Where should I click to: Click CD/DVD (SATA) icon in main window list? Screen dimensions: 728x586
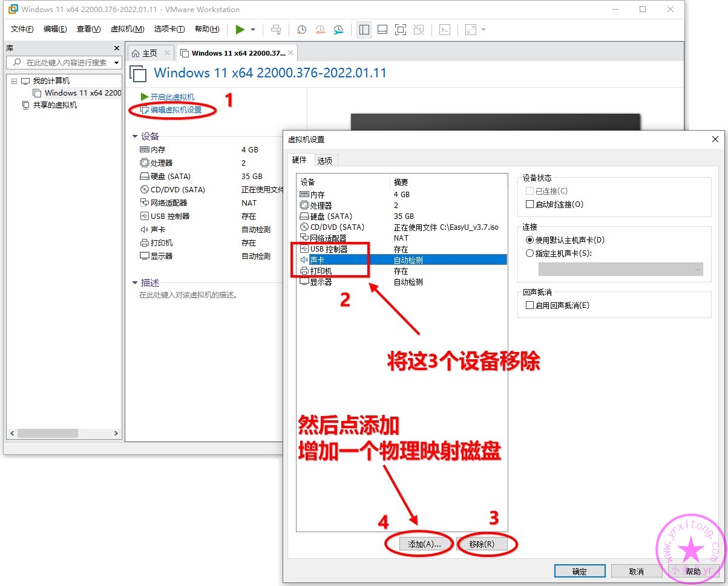point(145,189)
